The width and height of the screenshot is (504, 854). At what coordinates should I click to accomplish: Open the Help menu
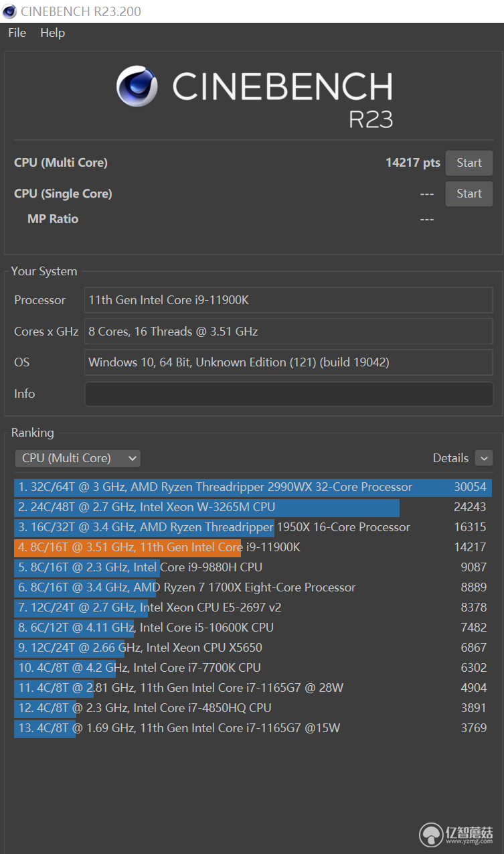52,33
